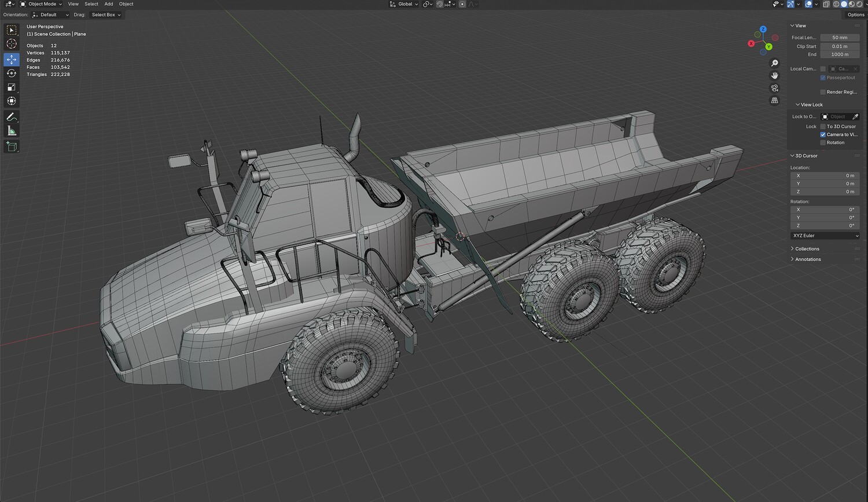Choose the Measure tool
868x502 pixels.
pyautogui.click(x=12, y=131)
